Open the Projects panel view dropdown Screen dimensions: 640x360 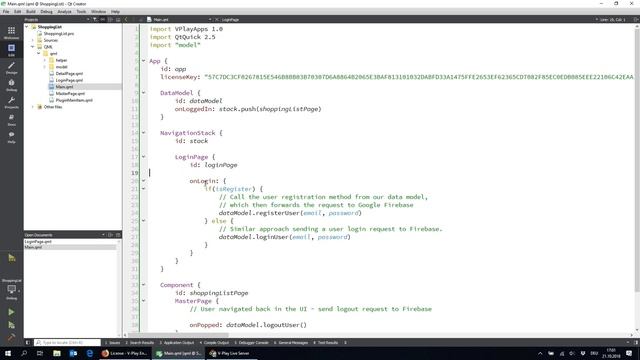pyautogui.click(x=88, y=19)
